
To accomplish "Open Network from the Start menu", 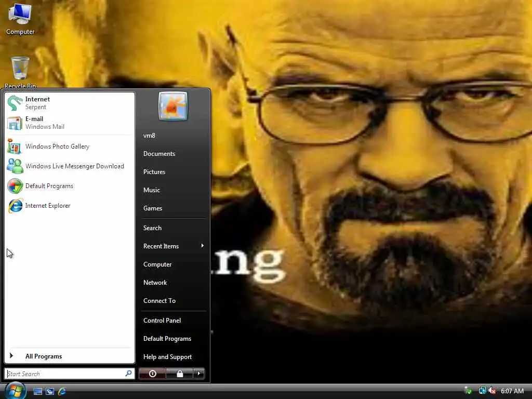I will (x=173, y=283).
